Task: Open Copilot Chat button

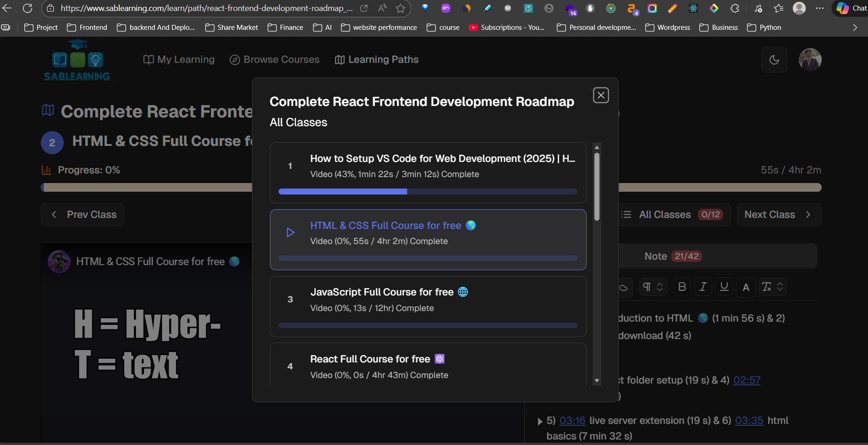Action: (x=851, y=8)
